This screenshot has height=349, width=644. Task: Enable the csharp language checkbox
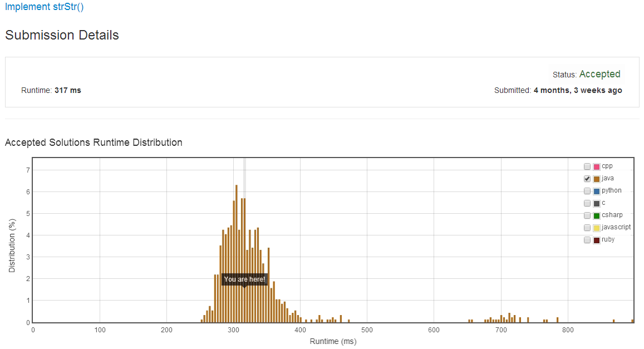click(587, 215)
